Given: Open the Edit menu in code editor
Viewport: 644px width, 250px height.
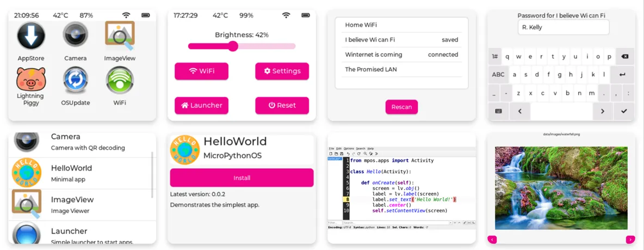Looking at the screenshot, I should pyautogui.click(x=339, y=149).
